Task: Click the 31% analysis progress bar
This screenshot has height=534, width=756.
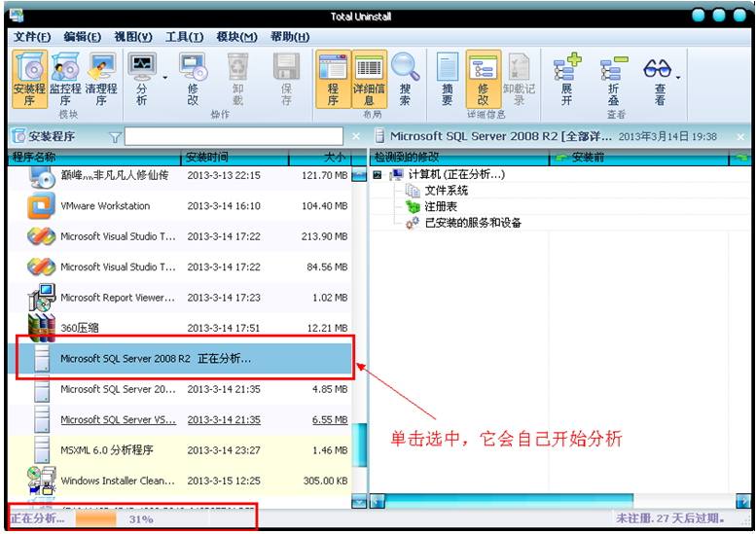Action: (142, 519)
